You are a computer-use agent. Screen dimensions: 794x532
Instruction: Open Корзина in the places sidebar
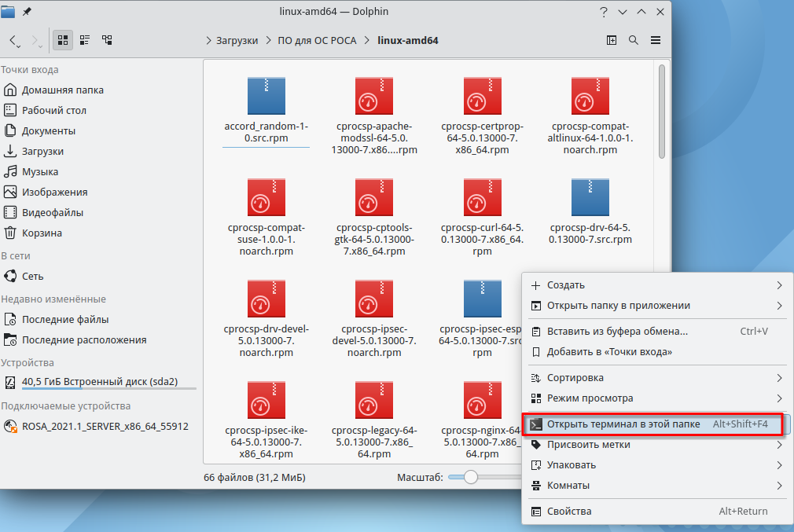42,233
